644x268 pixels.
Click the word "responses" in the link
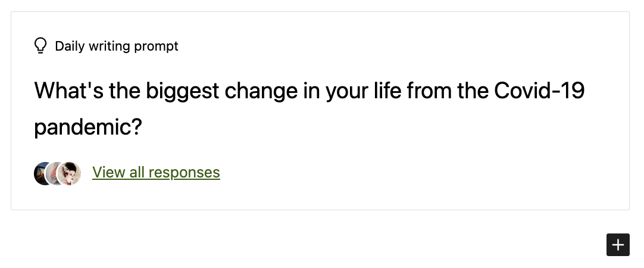point(184,173)
